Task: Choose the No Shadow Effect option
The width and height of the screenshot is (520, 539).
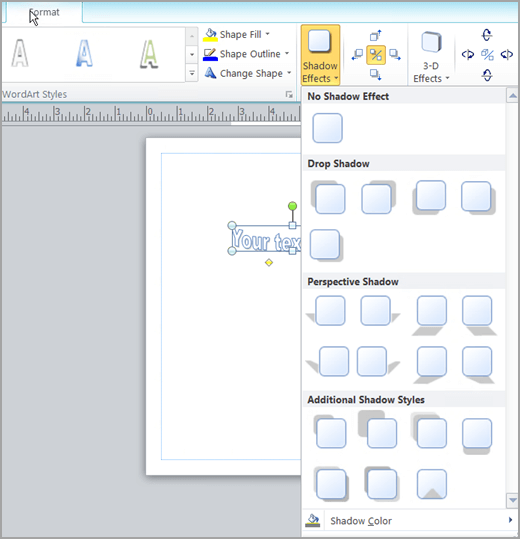Action: click(x=327, y=128)
